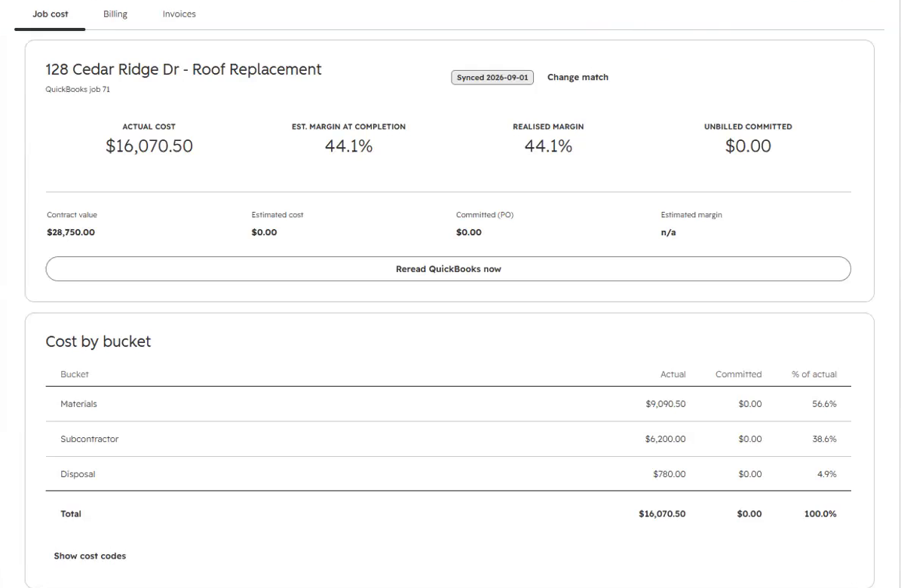Click the Estimated margin n/a value
Screen dimensions: 901x588
coord(668,232)
